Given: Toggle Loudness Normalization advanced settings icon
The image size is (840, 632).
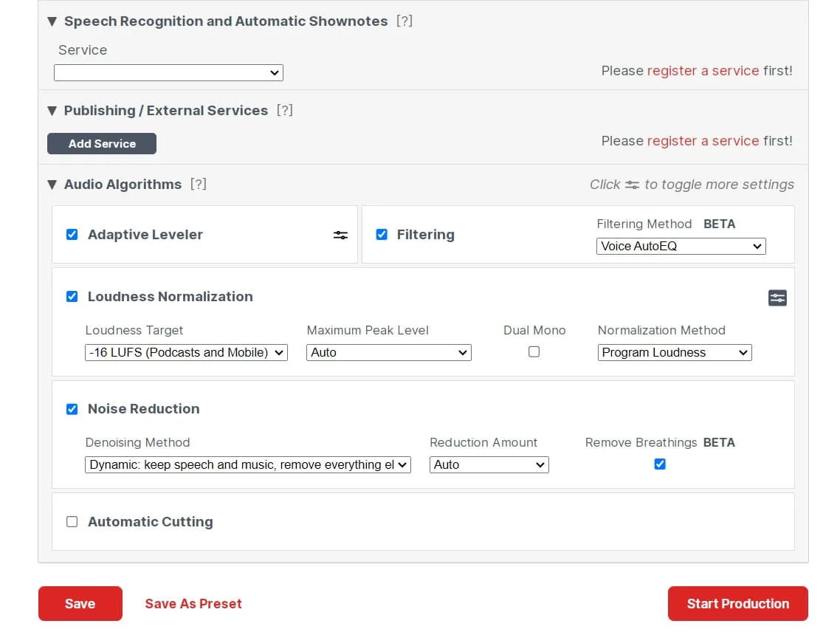Looking at the screenshot, I should pos(777,298).
